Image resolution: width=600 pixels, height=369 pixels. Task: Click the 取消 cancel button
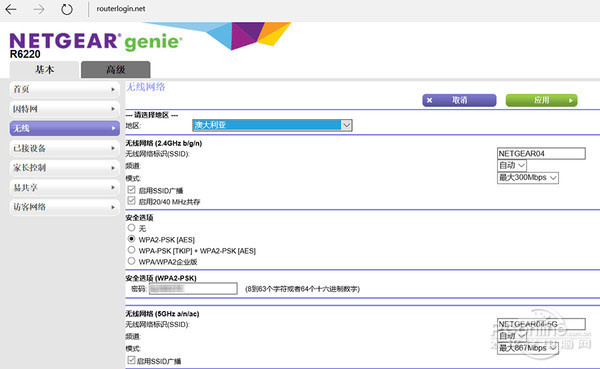(459, 100)
